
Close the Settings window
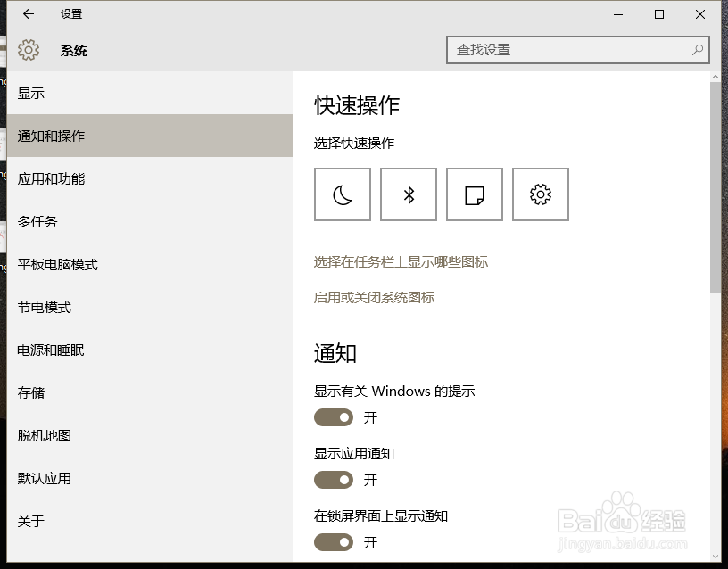700,14
